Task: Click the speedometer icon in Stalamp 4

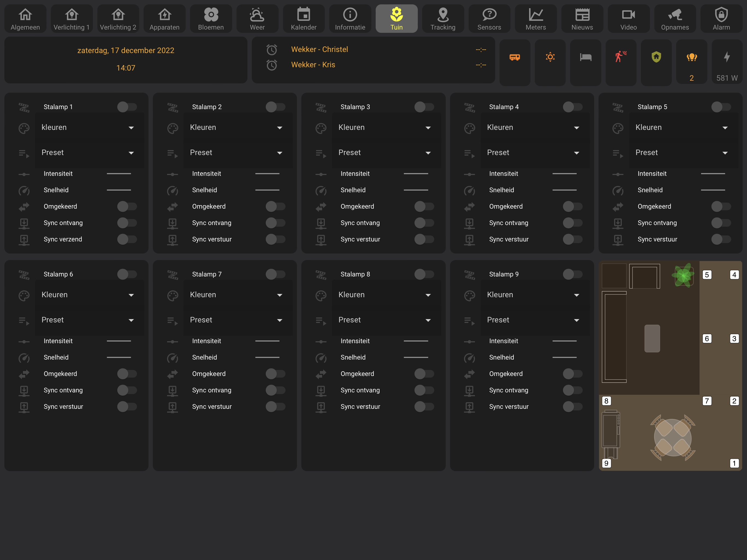Action: pyautogui.click(x=469, y=191)
